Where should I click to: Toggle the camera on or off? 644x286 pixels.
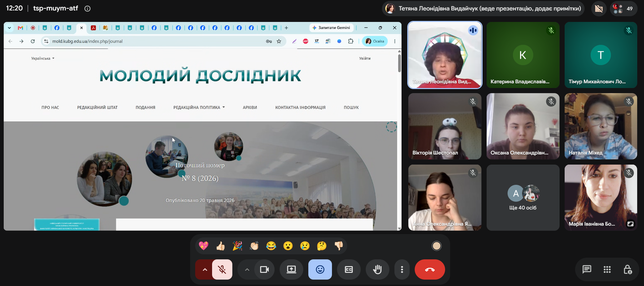[x=264, y=269]
